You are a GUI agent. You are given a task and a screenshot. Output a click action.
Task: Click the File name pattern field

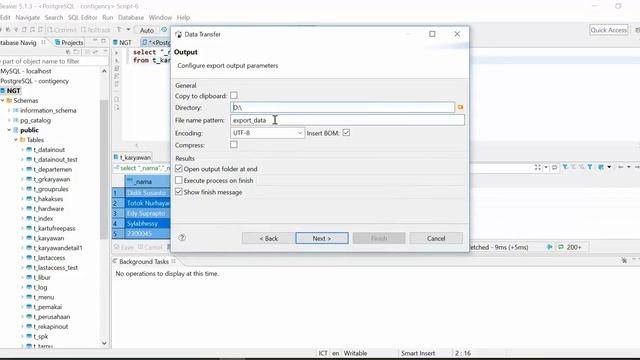(347, 120)
